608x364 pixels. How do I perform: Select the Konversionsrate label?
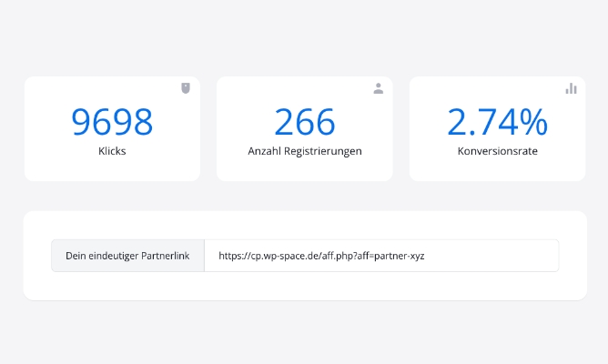point(497,151)
